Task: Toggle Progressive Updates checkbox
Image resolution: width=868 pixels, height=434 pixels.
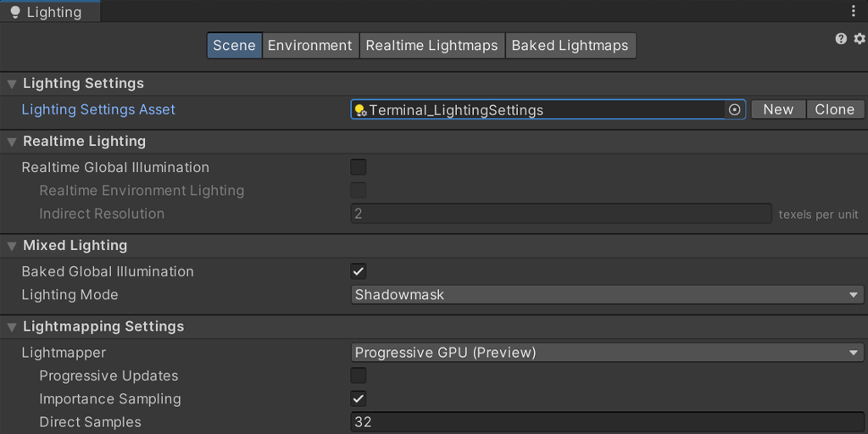Action: click(x=359, y=376)
